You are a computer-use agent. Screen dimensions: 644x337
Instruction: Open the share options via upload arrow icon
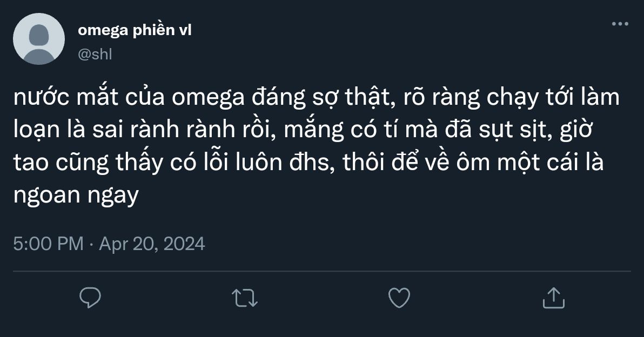point(554,298)
